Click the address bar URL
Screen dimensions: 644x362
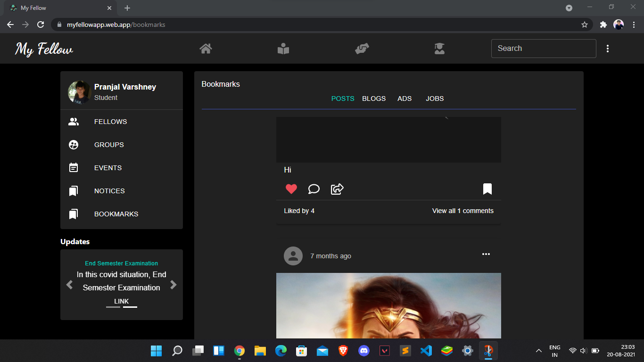(x=116, y=25)
